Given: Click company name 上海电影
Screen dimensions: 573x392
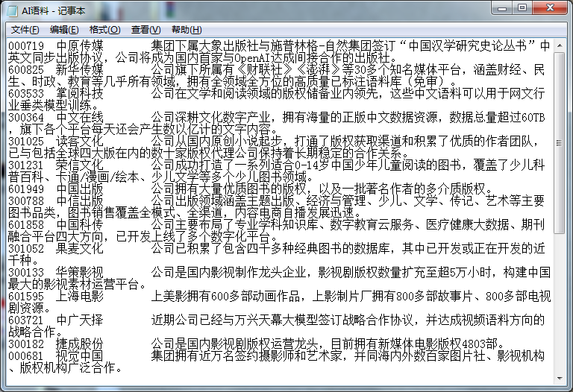Looking at the screenshot, I should (x=80, y=297).
